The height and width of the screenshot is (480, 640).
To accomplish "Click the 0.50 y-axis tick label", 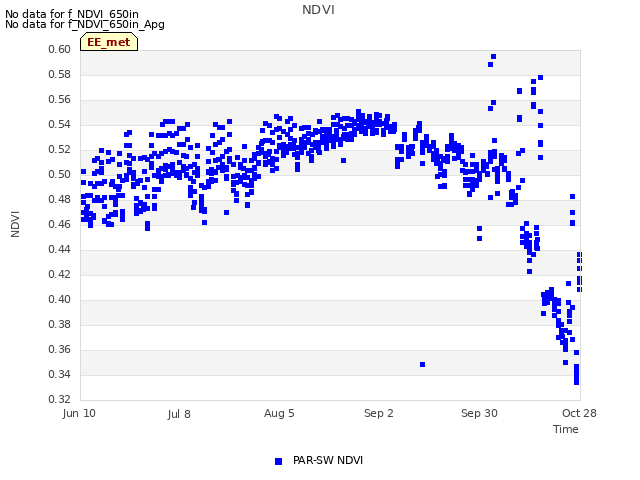I will 60,174.
